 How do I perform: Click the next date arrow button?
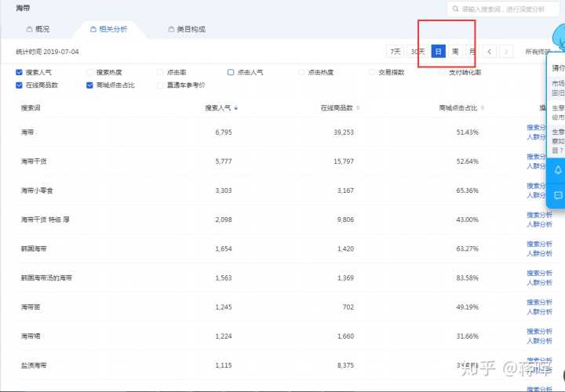(x=508, y=52)
